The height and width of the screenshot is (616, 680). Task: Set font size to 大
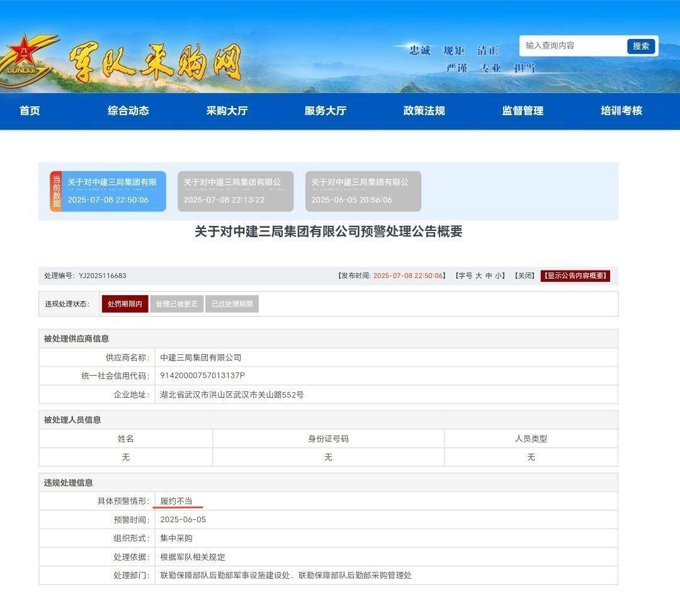coord(479,276)
